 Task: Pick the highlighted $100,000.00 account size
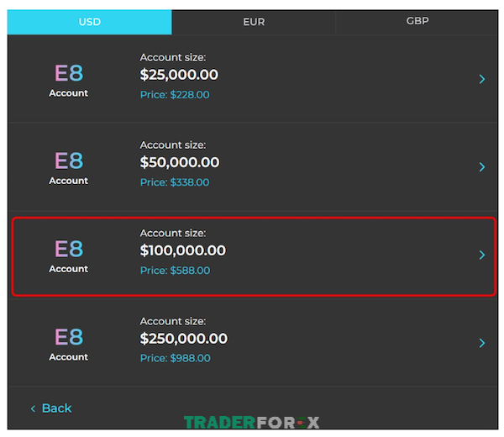[x=183, y=250]
